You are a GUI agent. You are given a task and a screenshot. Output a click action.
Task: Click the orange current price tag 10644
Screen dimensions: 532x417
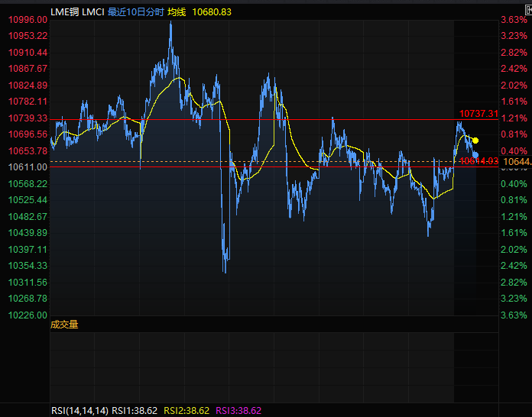517,162
